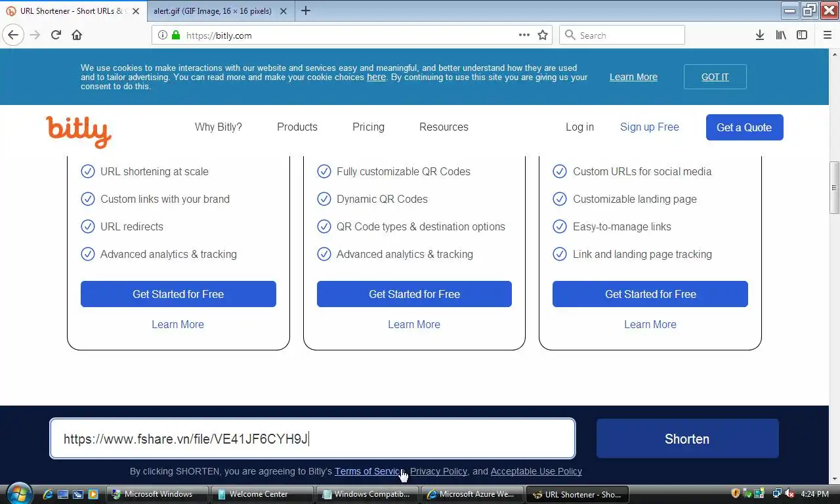The width and height of the screenshot is (840, 504).
Task: Open the Products menu
Action: coord(297,127)
